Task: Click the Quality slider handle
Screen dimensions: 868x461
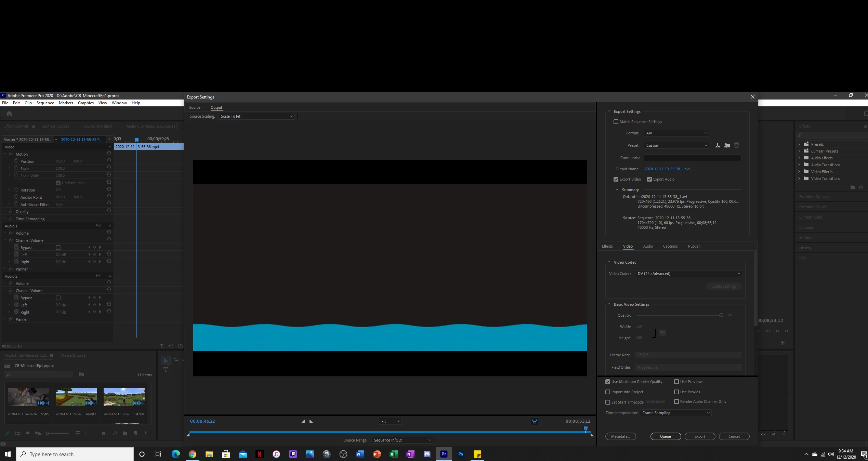Action: (x=721, y=315)
